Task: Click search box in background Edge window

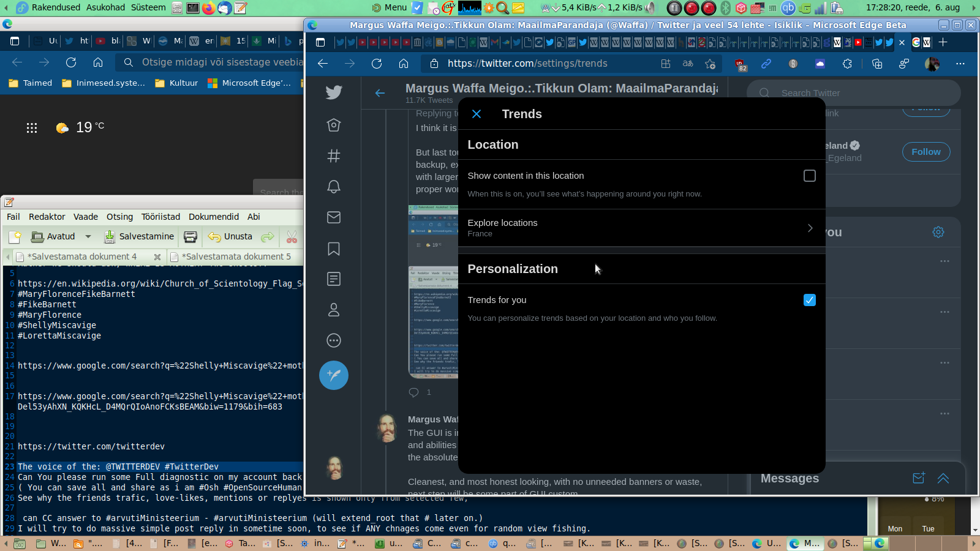Action: [x=209, y=62]
